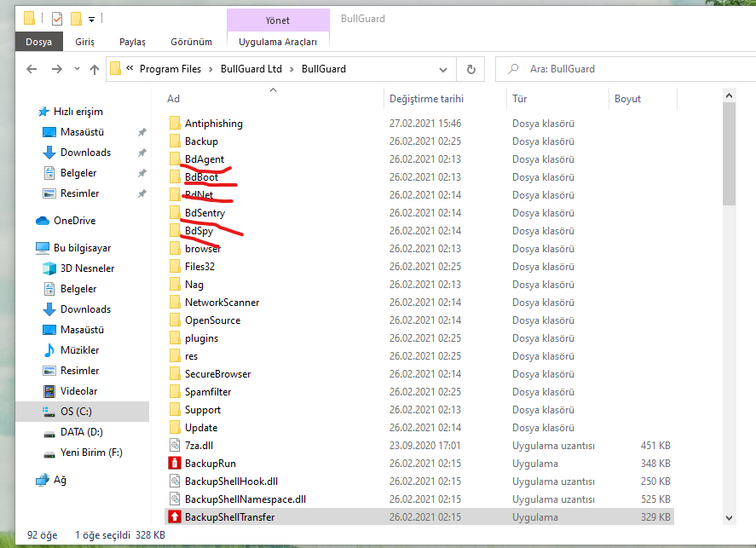Go up one folder level
756x548 pixels.
click(95, 69)
